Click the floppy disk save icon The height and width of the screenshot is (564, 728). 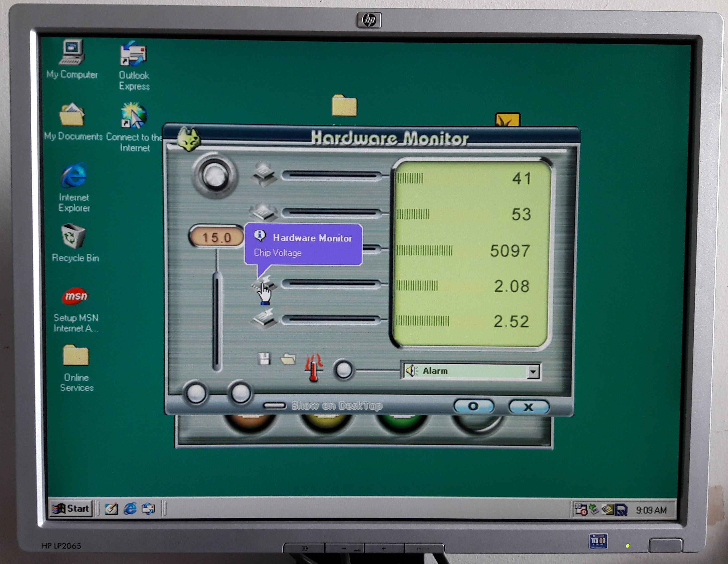pos(264,359)
